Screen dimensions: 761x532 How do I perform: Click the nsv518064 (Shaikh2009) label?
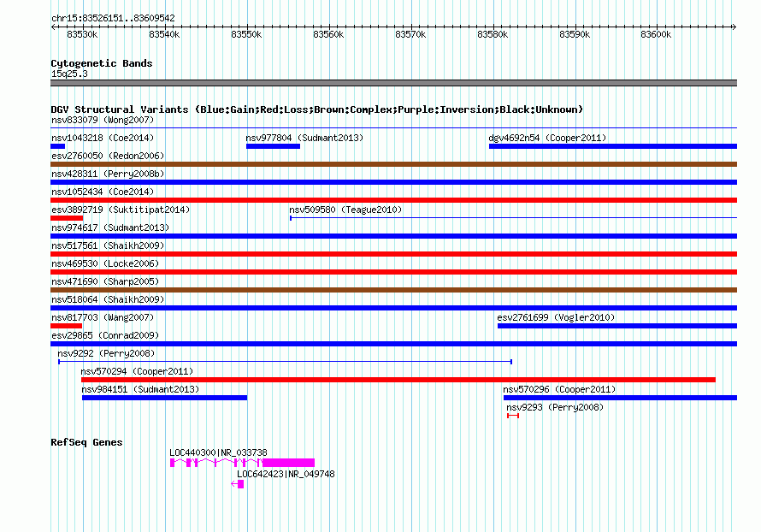tap(108, 299)
